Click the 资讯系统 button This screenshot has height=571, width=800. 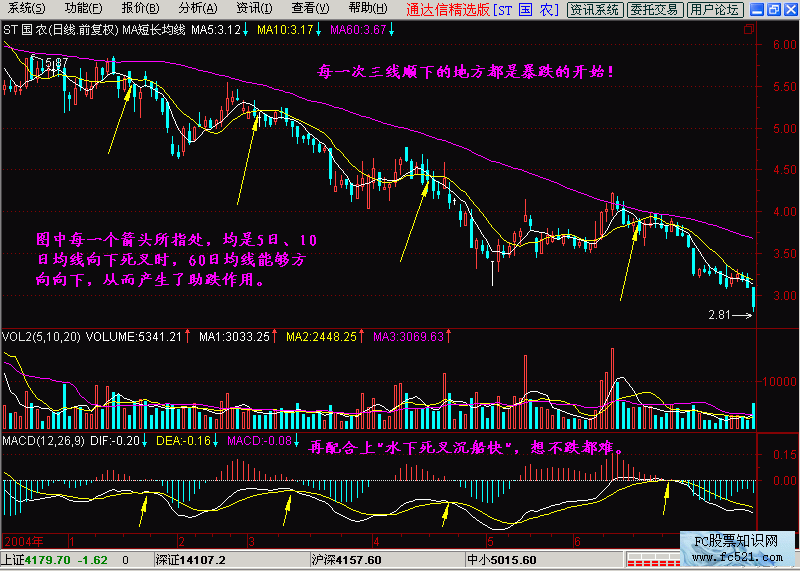594,10
